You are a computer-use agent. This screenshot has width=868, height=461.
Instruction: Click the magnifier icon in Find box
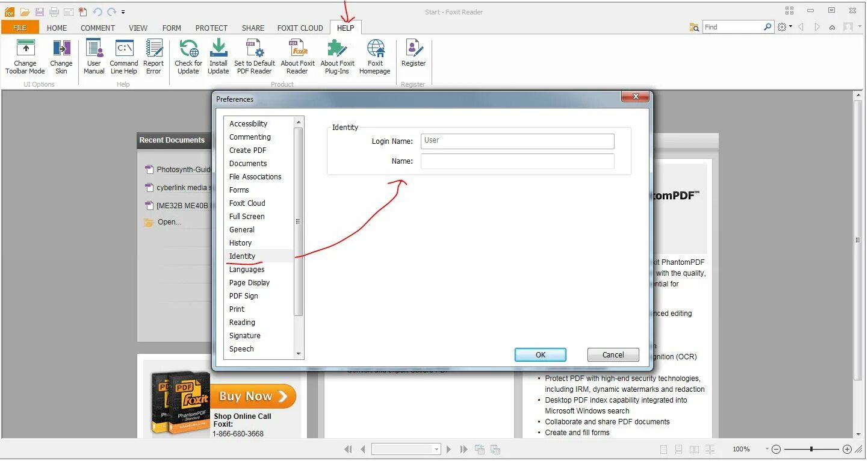tap(767, 27)
